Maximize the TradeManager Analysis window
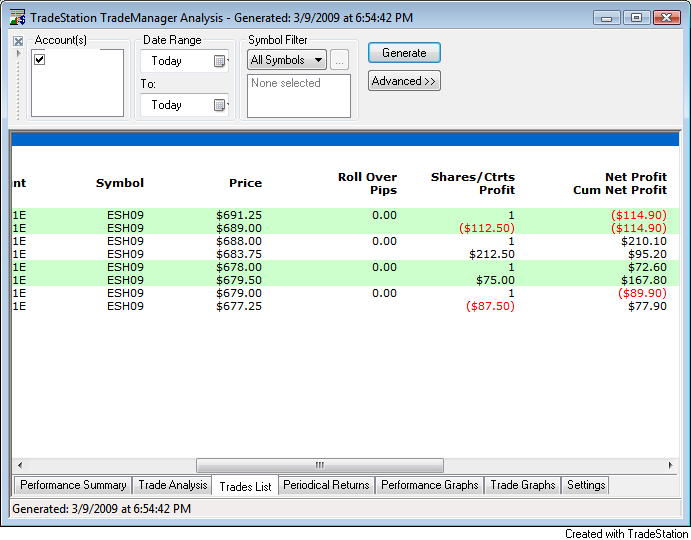This screenshot has height=540, width=691. coord(636,18)
